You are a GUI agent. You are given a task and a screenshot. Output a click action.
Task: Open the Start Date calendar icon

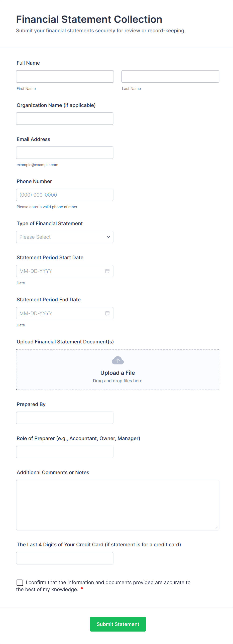[x=107, y=271]
